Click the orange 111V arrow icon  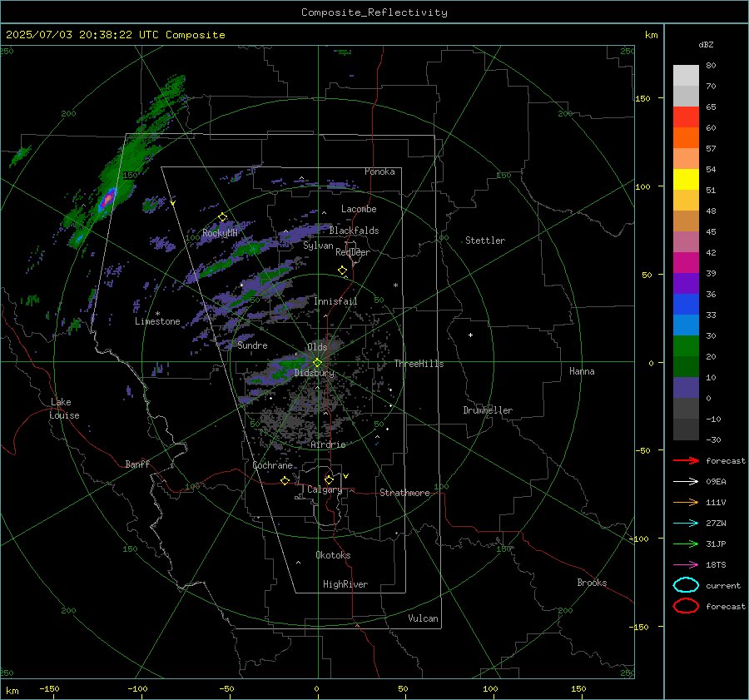coord(686,502)
